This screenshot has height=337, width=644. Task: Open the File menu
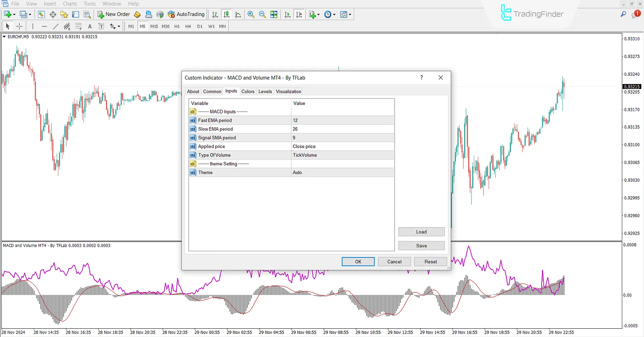click(x=15, y=4)
